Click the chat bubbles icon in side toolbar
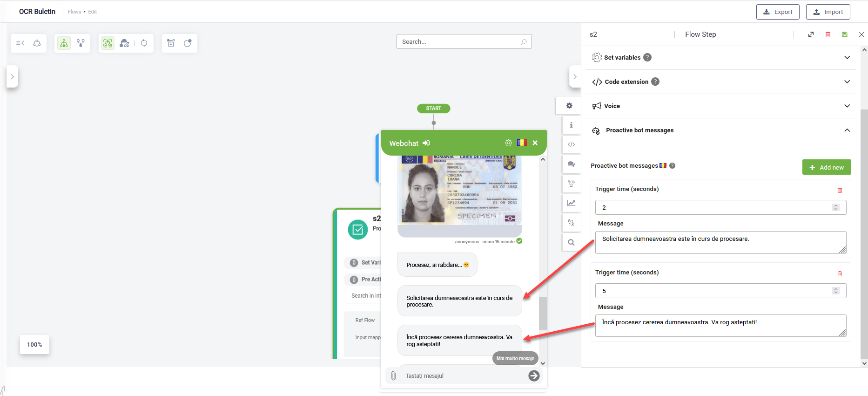The width and height of the screenshot is (868, 396). coord(571,164)
